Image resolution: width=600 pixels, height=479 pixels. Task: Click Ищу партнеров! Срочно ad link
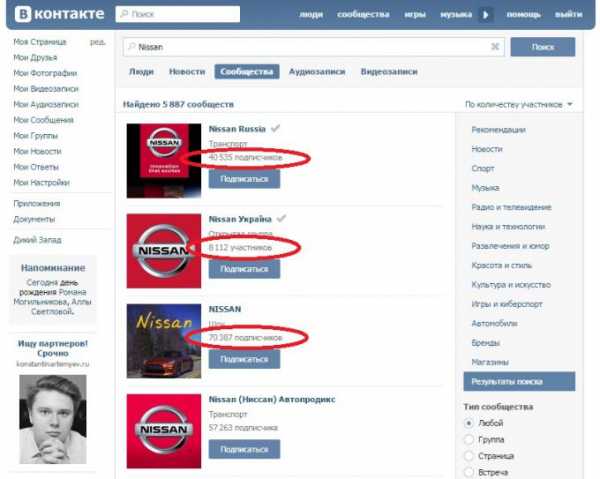point(53,349)
